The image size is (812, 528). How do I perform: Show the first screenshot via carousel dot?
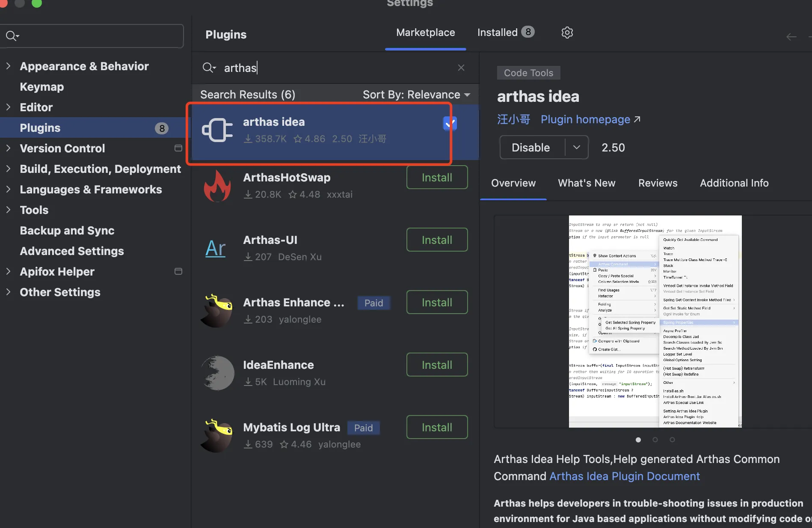(638, 439)
